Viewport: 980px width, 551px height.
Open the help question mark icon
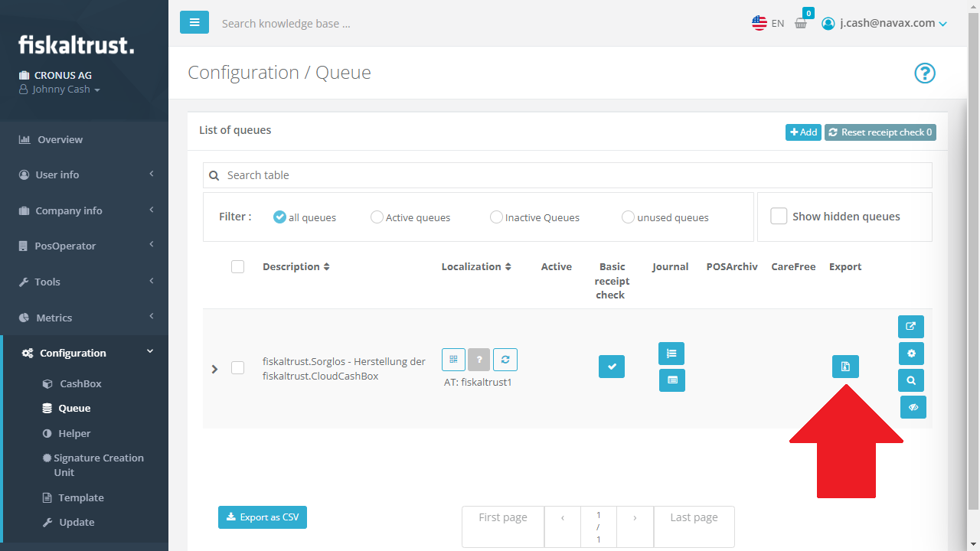[x=925, y=73]
